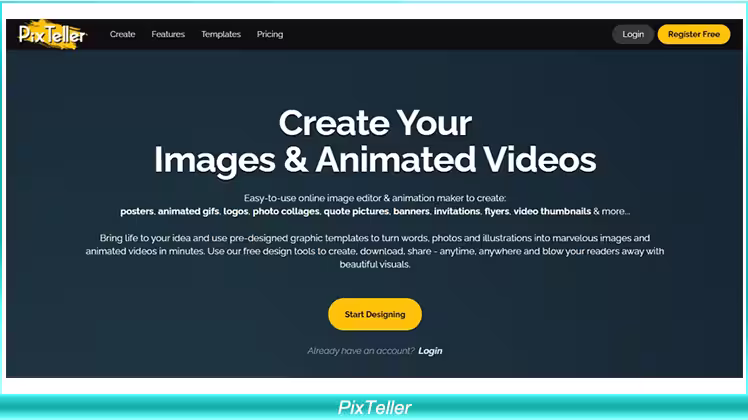This screenshot has width=748, height=420.
Task: Click the Login button in header
Action: pos(633,34)
